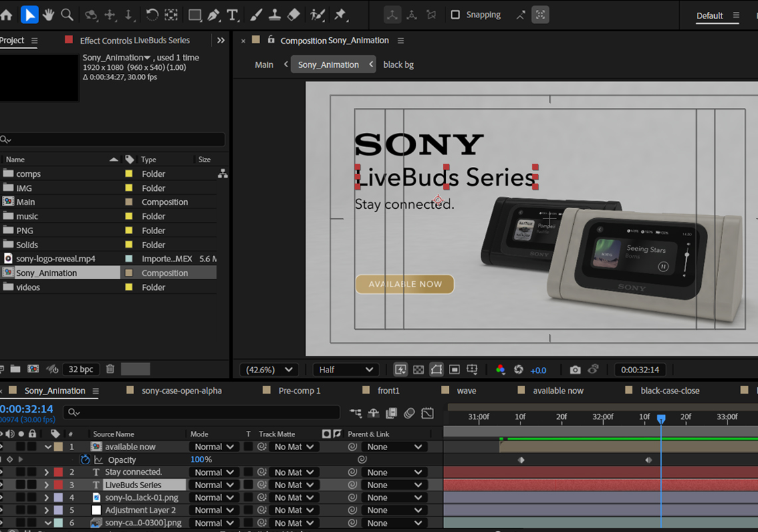Delete selected item with Project panel trash icon
758x532 pixels.
110,369
